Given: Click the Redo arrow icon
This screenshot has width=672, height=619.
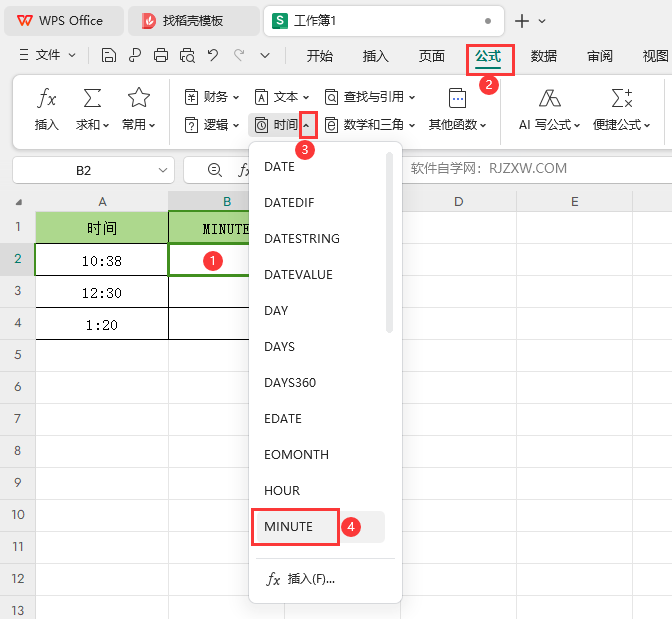Looking at the screenshot, I should [239, 55].
